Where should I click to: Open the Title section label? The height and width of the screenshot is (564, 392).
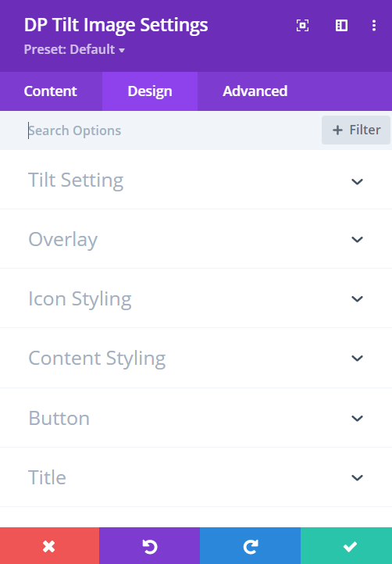pyautogui.click(x=47, y=477)
